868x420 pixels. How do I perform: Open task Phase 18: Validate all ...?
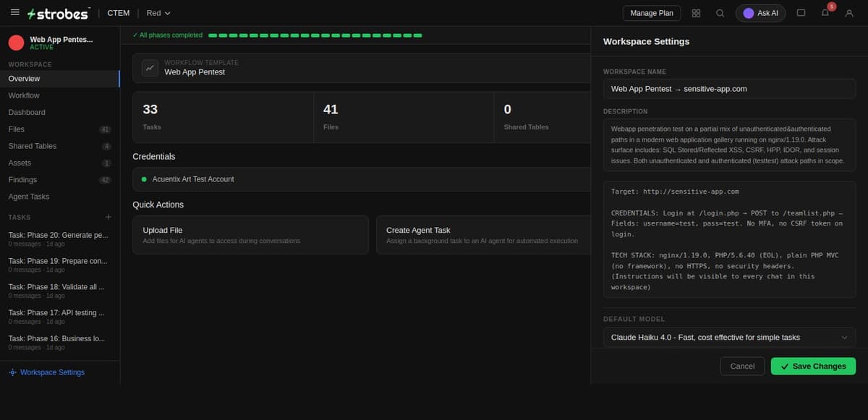coord(60,291)
